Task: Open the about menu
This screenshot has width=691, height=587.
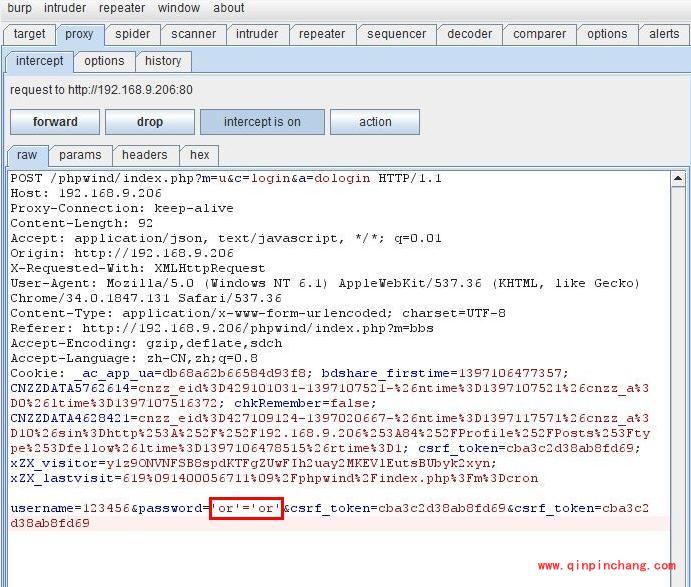Action: pos(229,8)
